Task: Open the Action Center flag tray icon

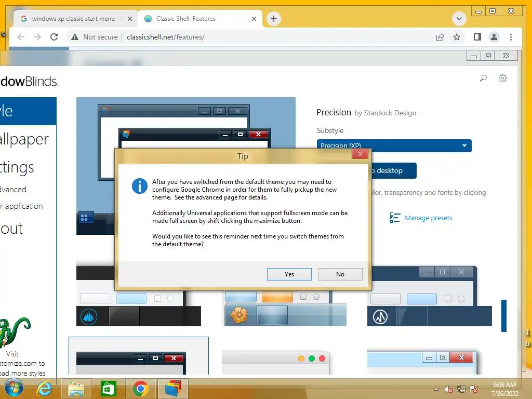Action: point(474,389)
